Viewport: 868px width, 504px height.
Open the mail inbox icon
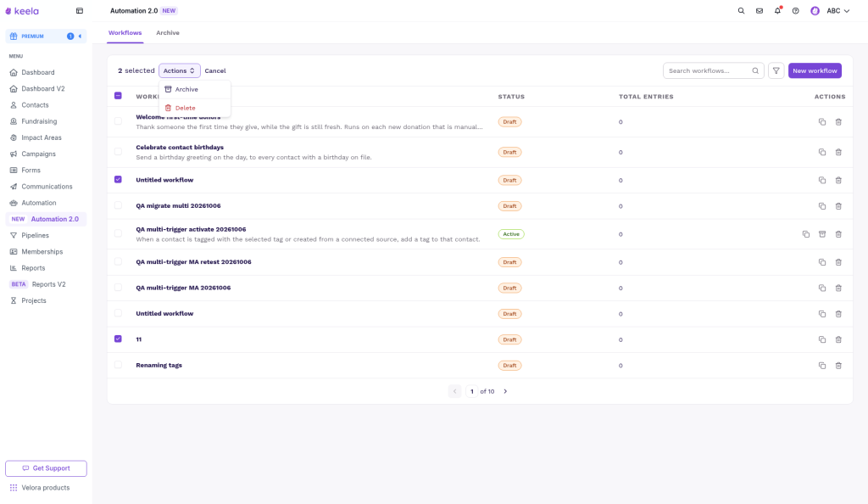(759, 10)
